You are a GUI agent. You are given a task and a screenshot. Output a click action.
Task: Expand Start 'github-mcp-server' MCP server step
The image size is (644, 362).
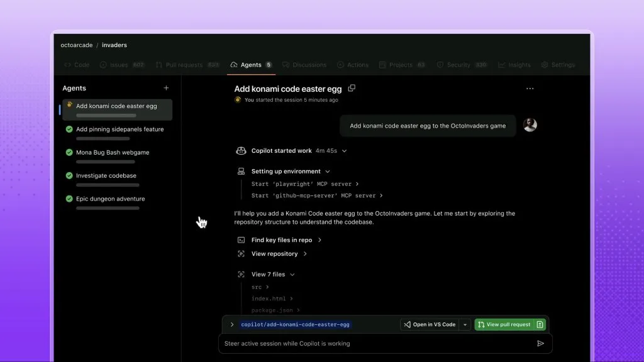(381, 196)
